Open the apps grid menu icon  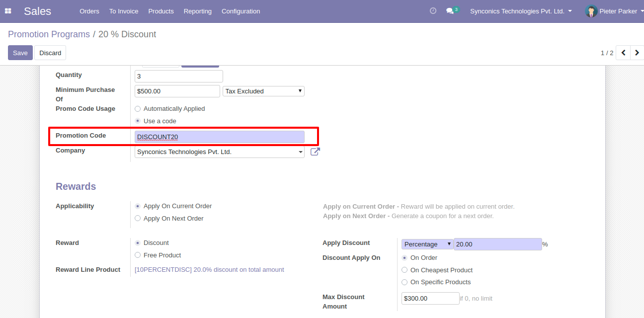coord(8,11)
